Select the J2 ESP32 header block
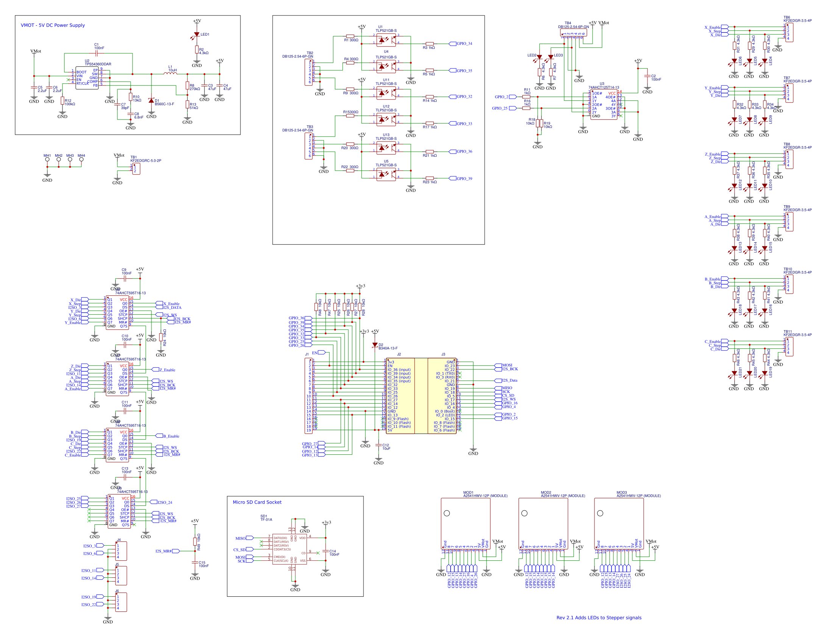833x644 pixels. [x=400, y=395]
